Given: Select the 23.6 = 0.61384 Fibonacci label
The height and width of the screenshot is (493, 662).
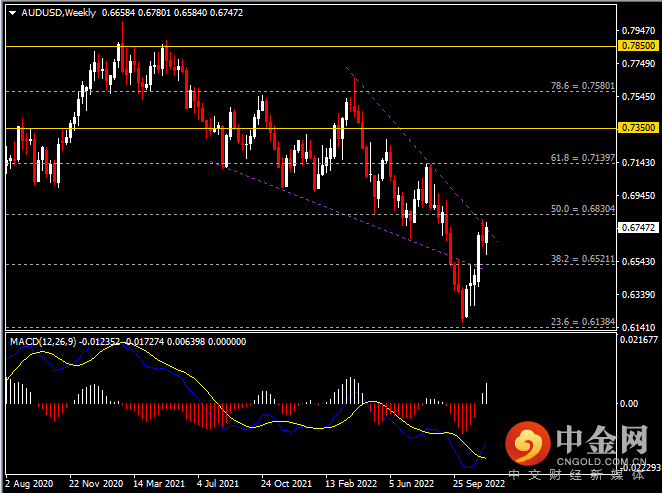Looking at the screenshot, I should 579,322.
